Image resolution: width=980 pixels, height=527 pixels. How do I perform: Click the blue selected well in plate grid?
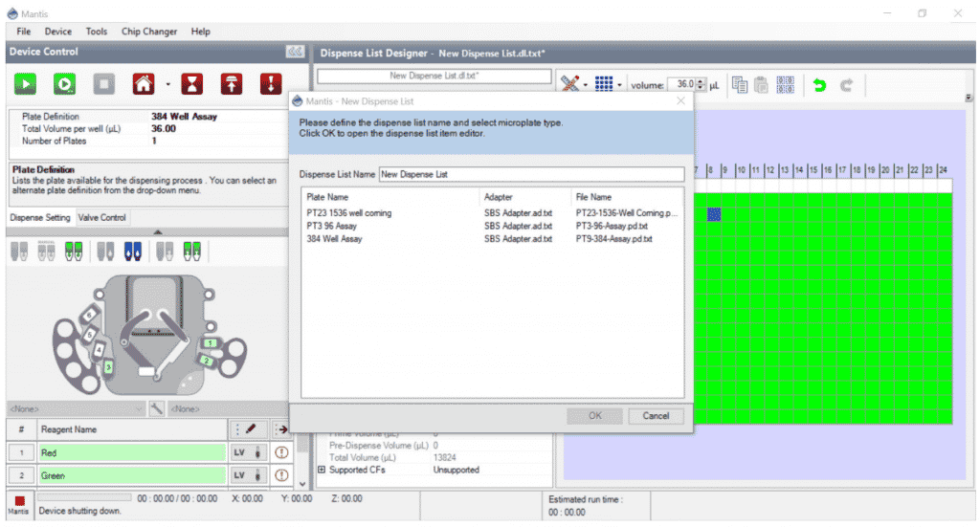(x=714, y=215)
